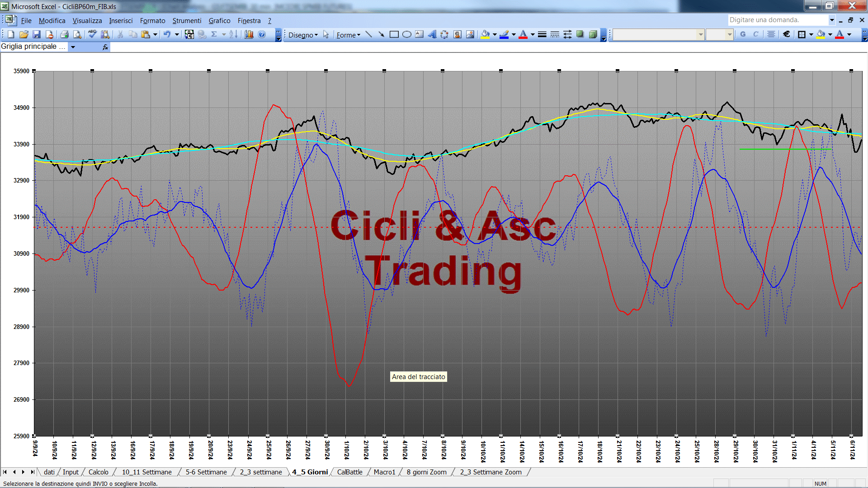
Task: Click the formatting toolbar Font Color A
Action: tap(840, 34)
